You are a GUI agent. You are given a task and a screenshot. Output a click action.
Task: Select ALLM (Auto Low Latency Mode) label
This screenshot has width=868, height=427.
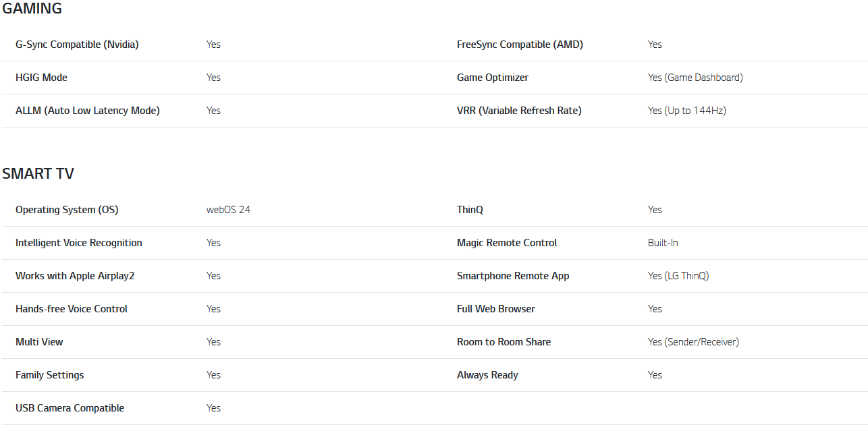pyautogui.click(x=88, y=111)
